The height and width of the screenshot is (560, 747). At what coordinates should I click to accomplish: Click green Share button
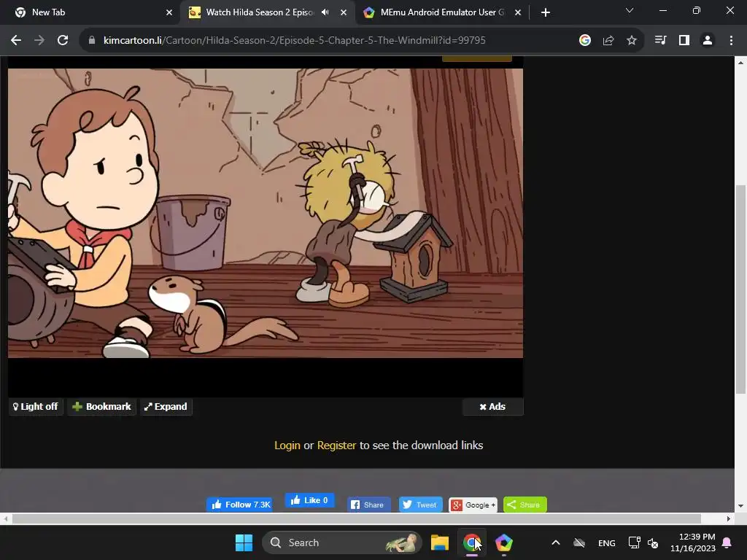[525, 505]
